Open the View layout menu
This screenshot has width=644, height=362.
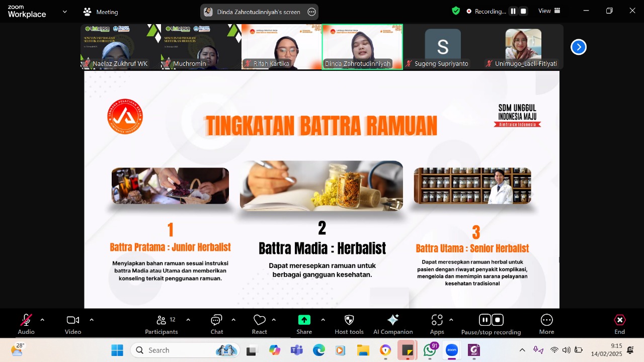tap(549, 11)
